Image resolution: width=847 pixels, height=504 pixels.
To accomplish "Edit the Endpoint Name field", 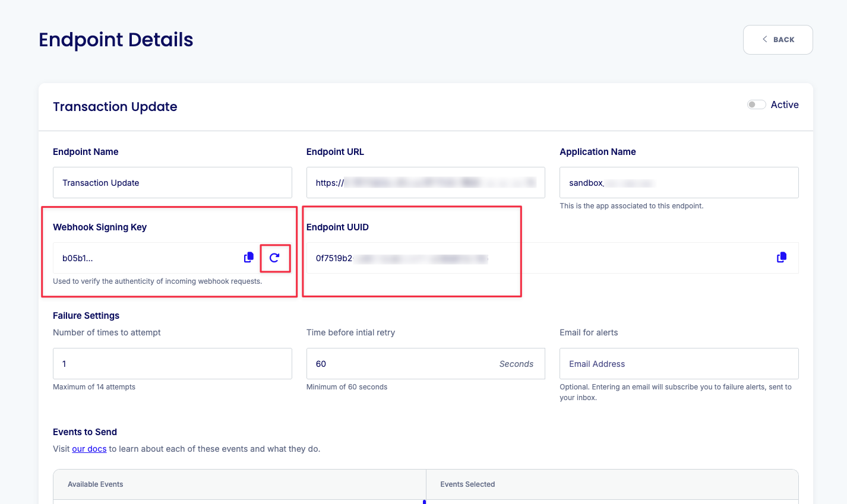I will point(172,182).
